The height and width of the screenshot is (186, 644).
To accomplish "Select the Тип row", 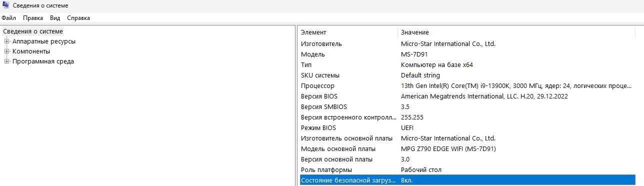I will [x=467, y=64].
